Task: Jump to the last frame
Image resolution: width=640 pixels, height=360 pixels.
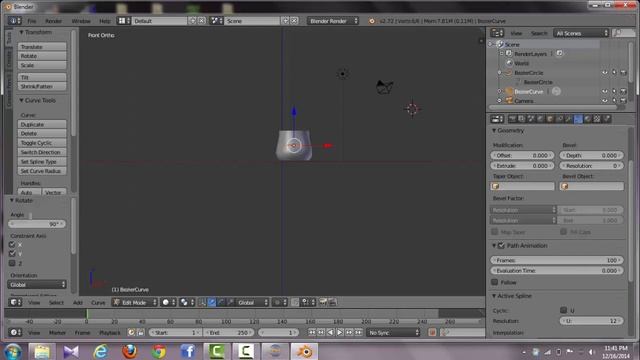Action: click(x=358, y=333)
